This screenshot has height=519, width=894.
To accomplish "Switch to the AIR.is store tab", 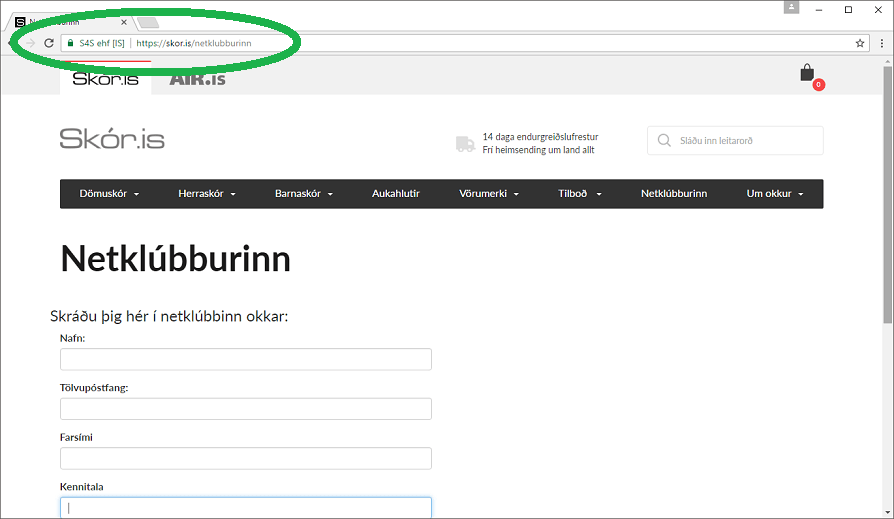I will 197,79.
